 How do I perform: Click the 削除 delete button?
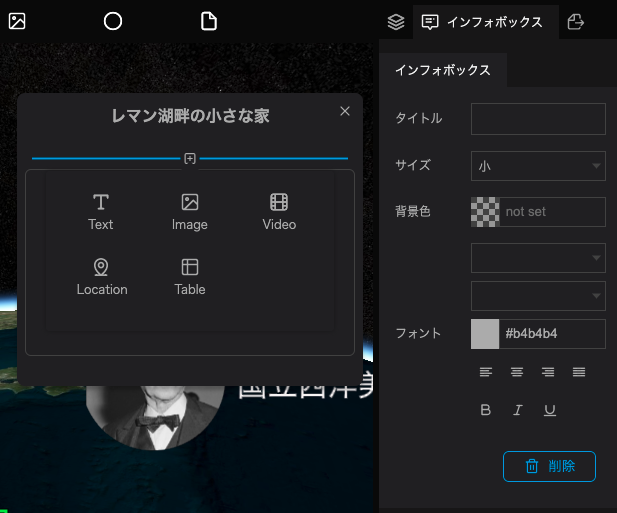point(549,467)
